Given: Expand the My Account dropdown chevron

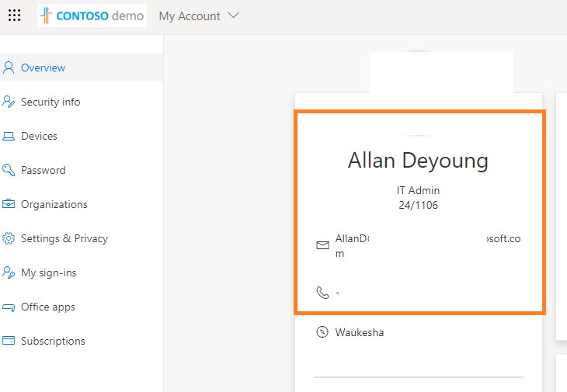Looking at the screenshot, I should (x=233, y=16).
